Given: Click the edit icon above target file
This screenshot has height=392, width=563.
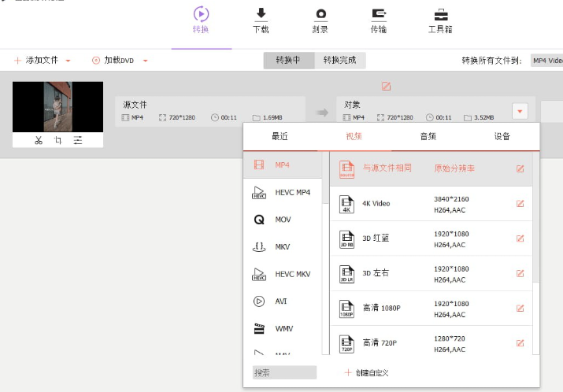Looking at the screenshot, I should [386, 87].
